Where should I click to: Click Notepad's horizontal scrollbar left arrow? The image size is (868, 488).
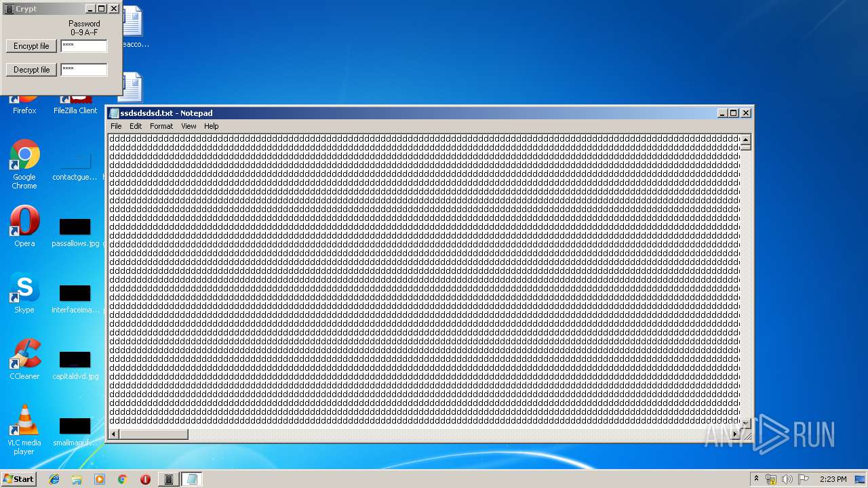(x=114, y=434)
